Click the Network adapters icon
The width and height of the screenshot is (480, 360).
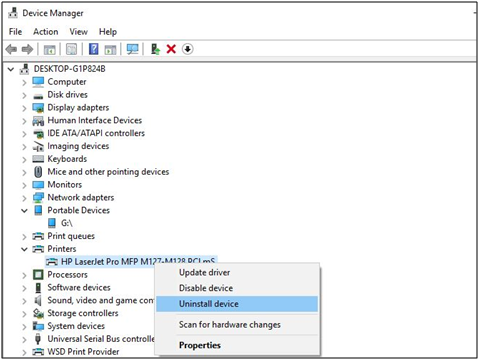38,198
